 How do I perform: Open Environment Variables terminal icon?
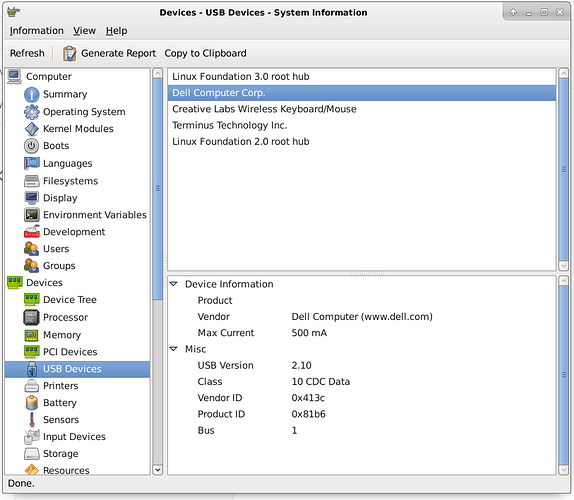click(x=31, y=215)
